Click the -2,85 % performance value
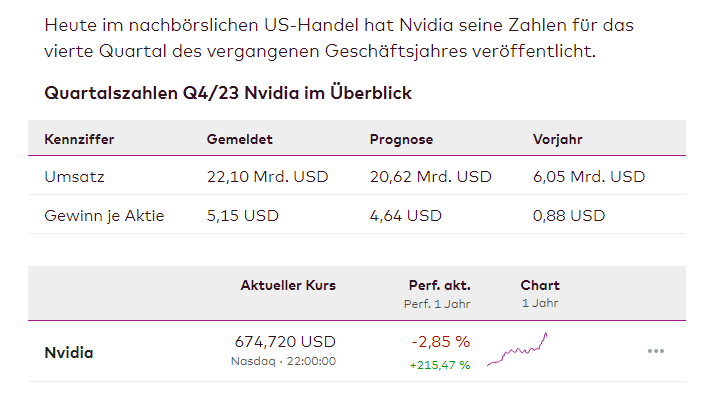This screenshot has height=409, width=717. [x=440, y=341]
